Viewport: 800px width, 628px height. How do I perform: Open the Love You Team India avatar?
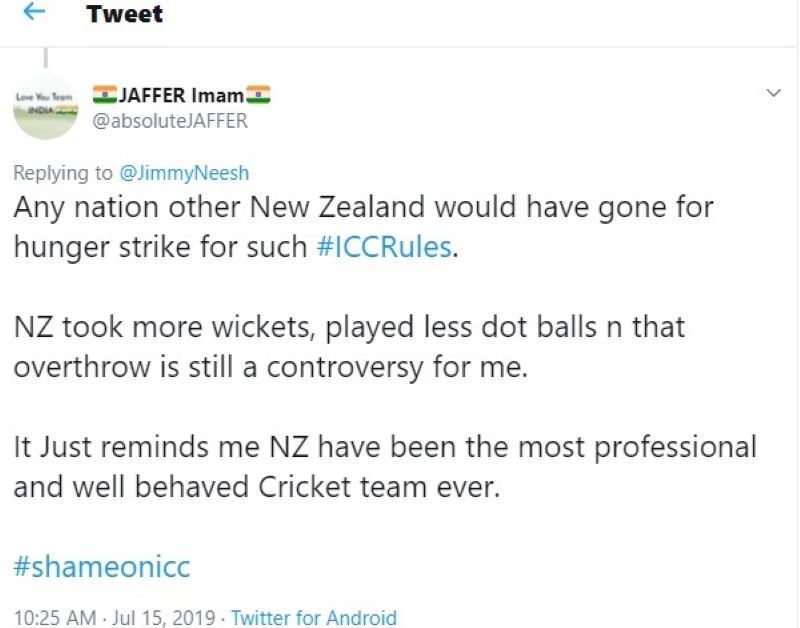point(45,107)
